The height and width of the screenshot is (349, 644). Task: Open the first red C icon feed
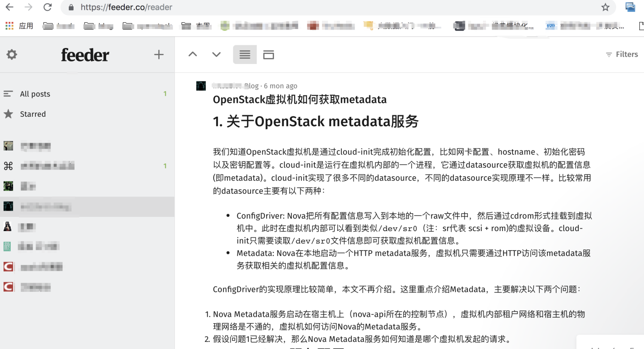click(87, 267)
